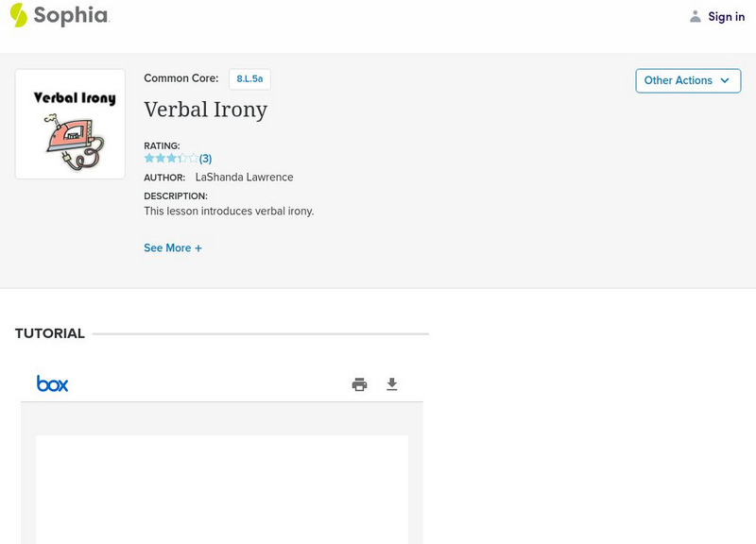The width and height of the screenshot is (756, 544).
Task: Click the first rating star
Action: [x=149, y=159]
